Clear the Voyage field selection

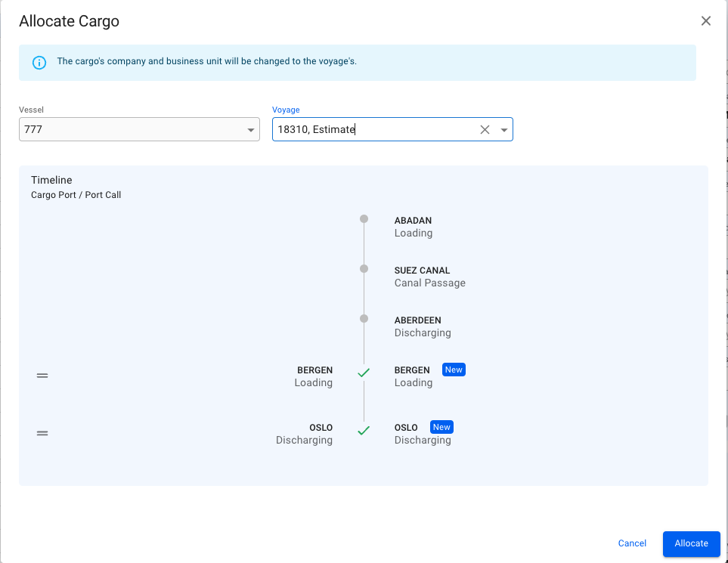click(x=485, y=130)
